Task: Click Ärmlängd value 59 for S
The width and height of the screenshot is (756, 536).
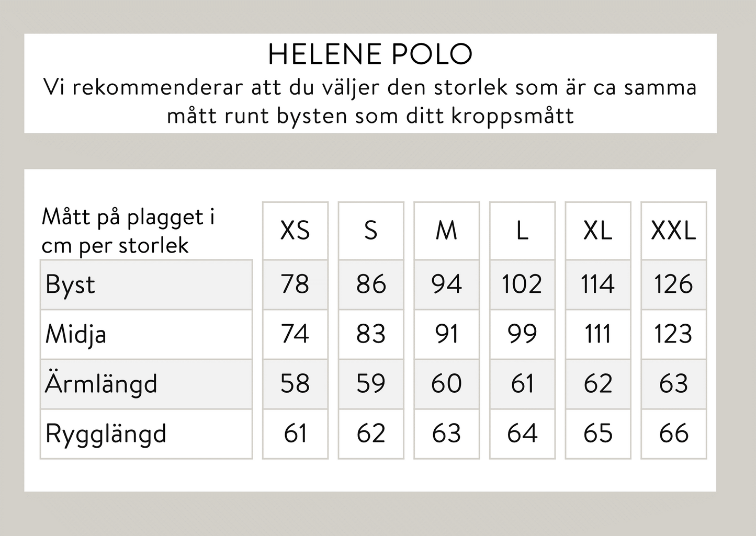Action: 371,384
